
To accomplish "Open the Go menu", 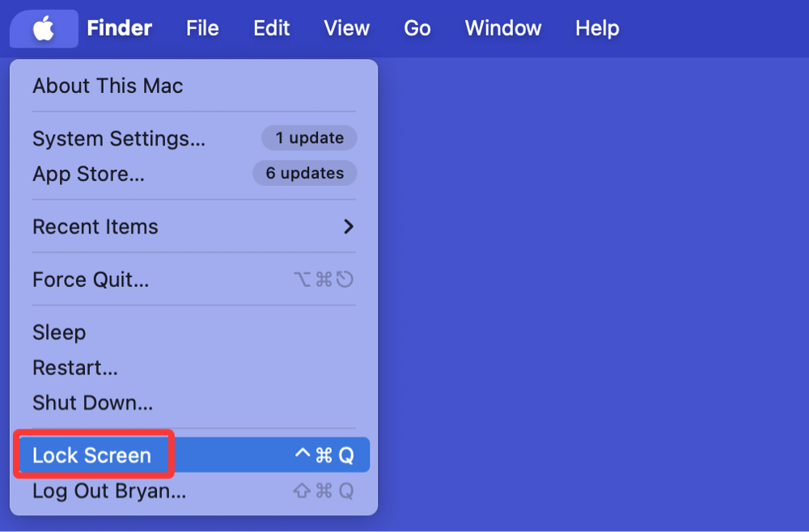I will pyautogui.click(x=417, y=28).
